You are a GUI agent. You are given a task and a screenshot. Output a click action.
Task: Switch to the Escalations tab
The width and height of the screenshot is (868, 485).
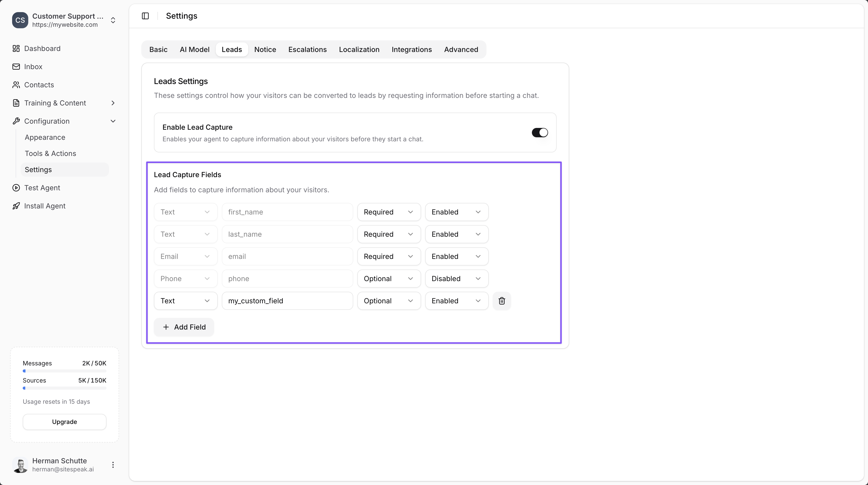[307, 49]
